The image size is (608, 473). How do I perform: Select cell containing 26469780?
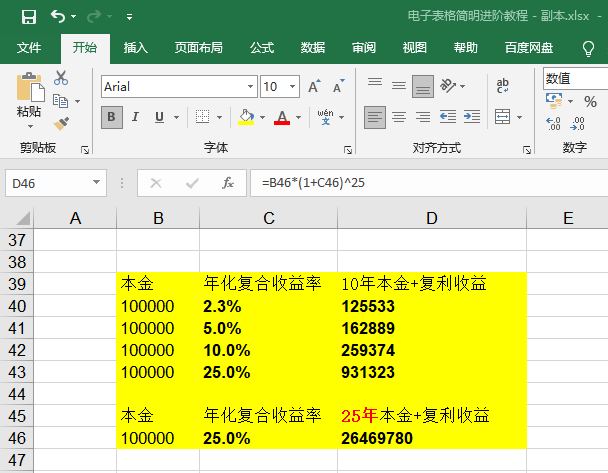pos(432,438)
